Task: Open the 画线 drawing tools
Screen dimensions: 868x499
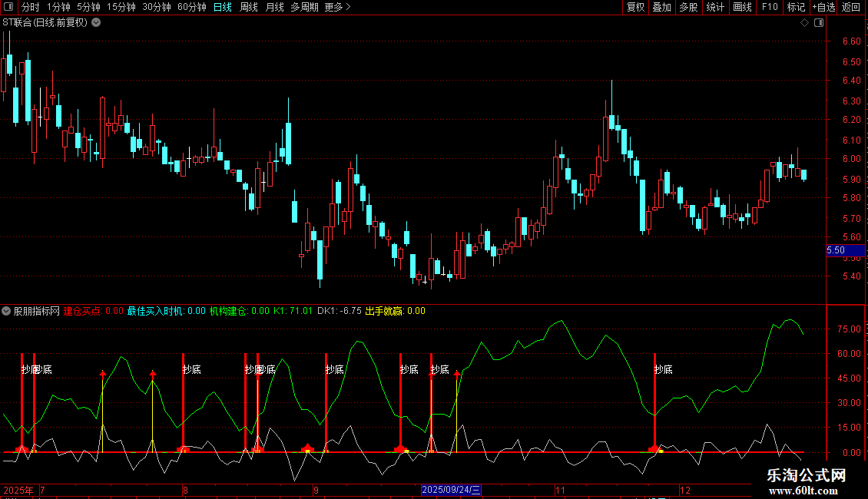Action: click(742, 7)
